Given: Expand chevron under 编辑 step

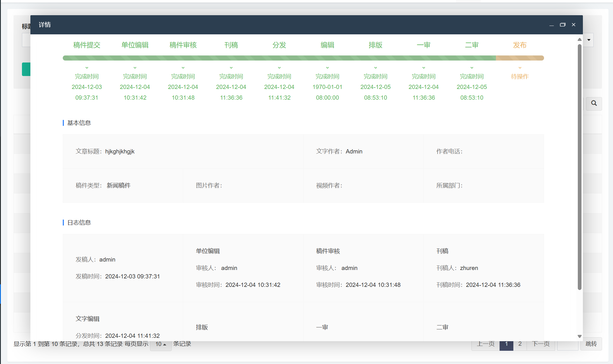Looking at the screenshot, I should [327, 68].
